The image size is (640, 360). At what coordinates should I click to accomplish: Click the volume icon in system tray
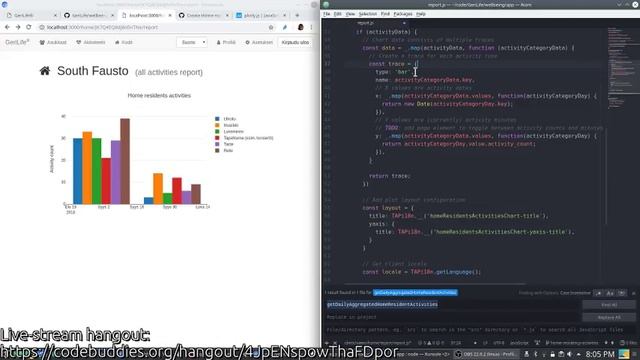(569, 354)
